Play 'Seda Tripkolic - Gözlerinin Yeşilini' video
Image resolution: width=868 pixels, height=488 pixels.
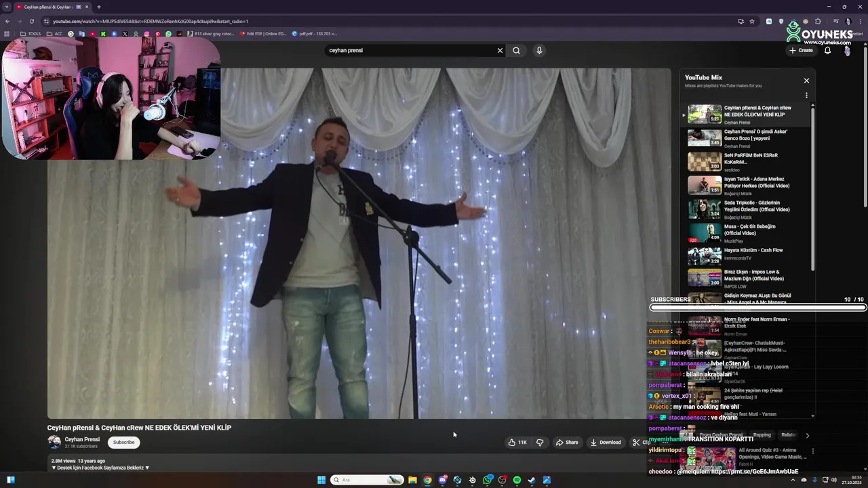point(749,209)
